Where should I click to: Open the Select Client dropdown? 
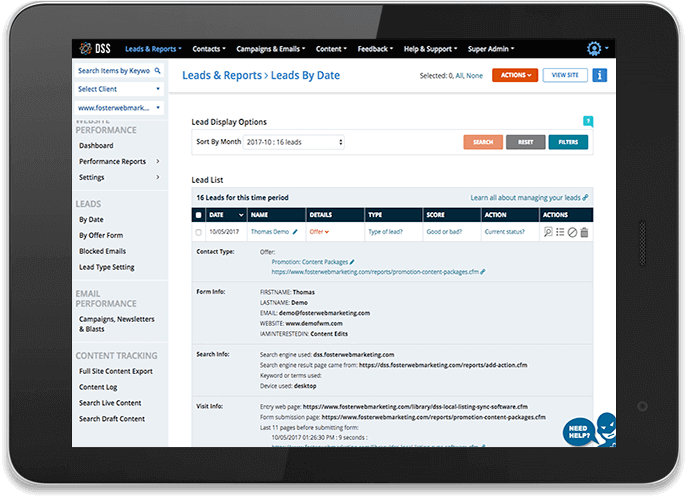pyautogui.click(x=119, y=89)
